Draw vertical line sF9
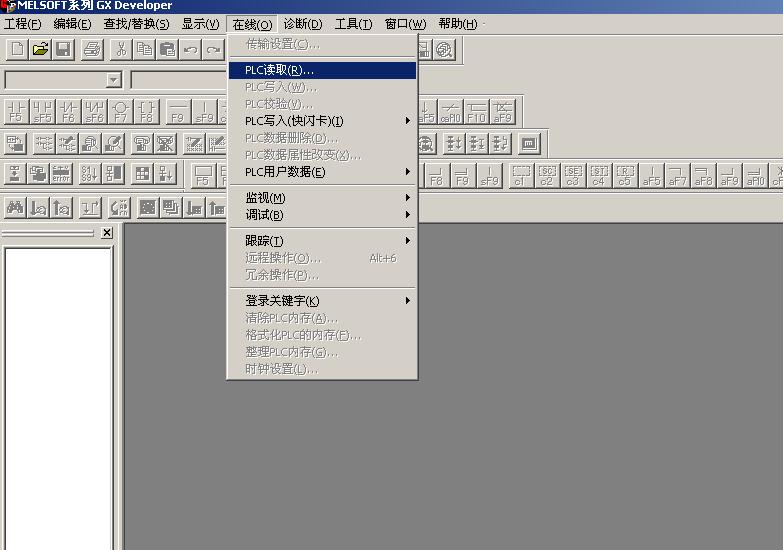This screenshot has width=783, height=550. click(204, 111)
